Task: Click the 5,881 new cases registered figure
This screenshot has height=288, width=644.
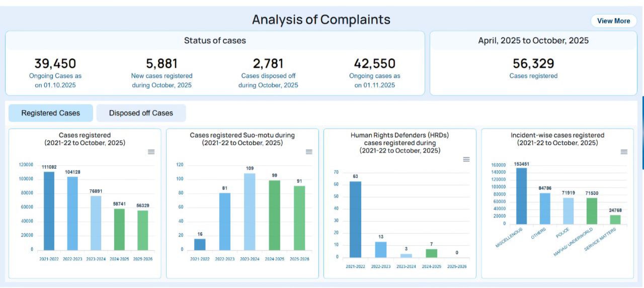Action: [x=162, y=64]
